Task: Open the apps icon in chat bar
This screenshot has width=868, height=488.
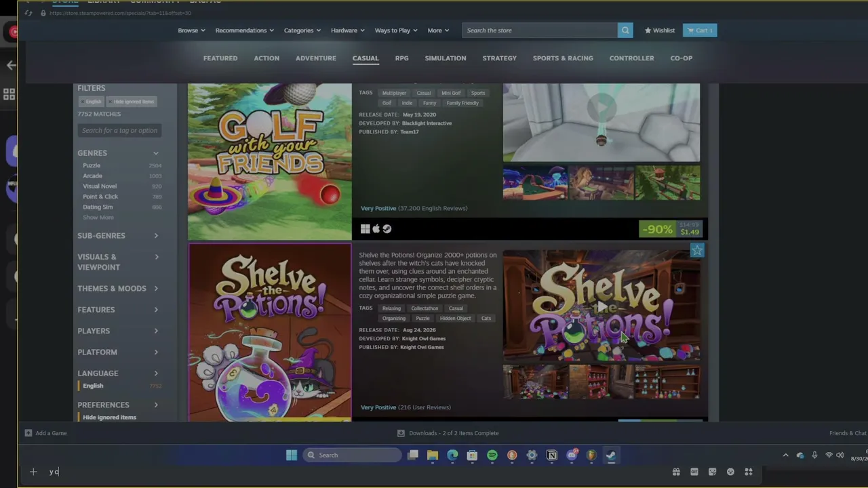Action: (x=749, y=472)
